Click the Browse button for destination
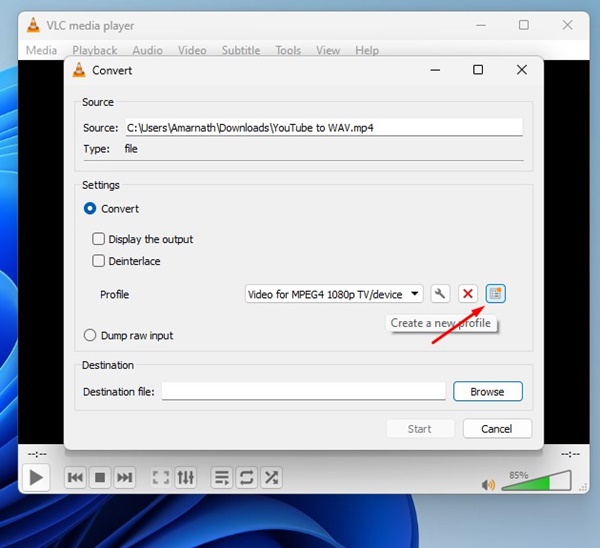The width and height of the screenshot is (600, 548). click(488, 391)
